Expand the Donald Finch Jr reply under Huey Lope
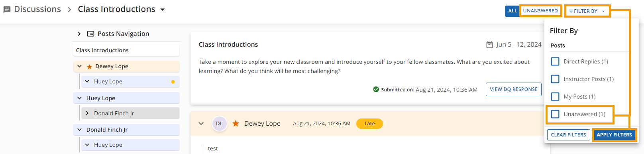The height and width of the screenshot is (154, 644). click(87, 113)
